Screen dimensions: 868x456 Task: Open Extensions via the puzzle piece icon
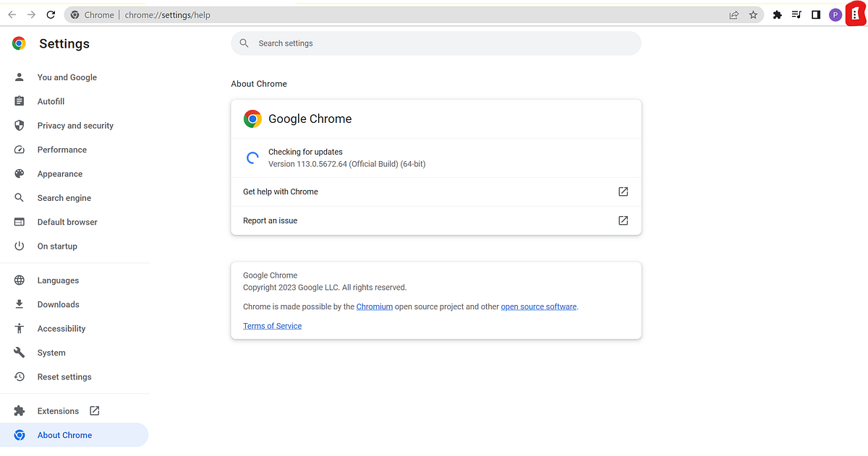click(x=777, y=14)
